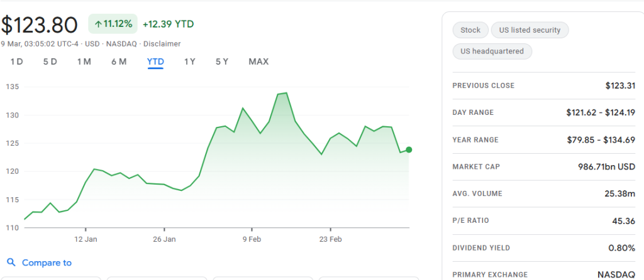Switch chart to 6M range

[119, 62]
